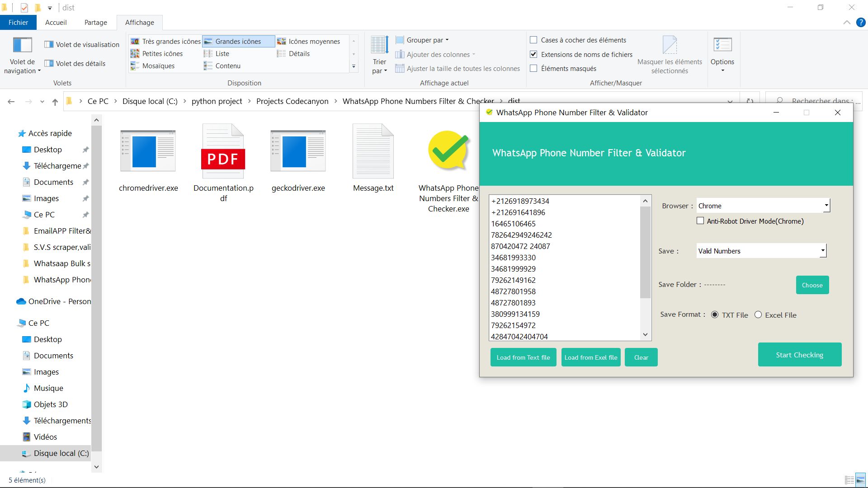Open Whatsaap Bulk folder in quick access
Screen dimensions: 868x488
click(x=57, y=263)
